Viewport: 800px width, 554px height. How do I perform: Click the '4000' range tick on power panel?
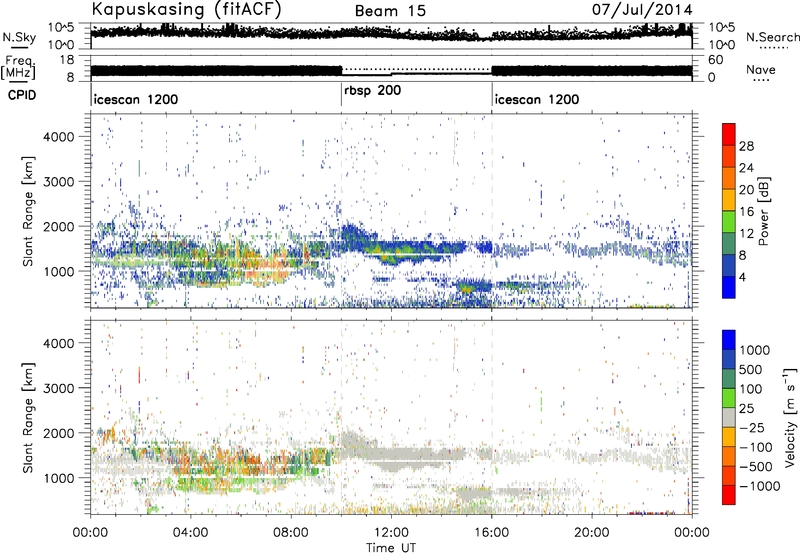click(58, 137)
